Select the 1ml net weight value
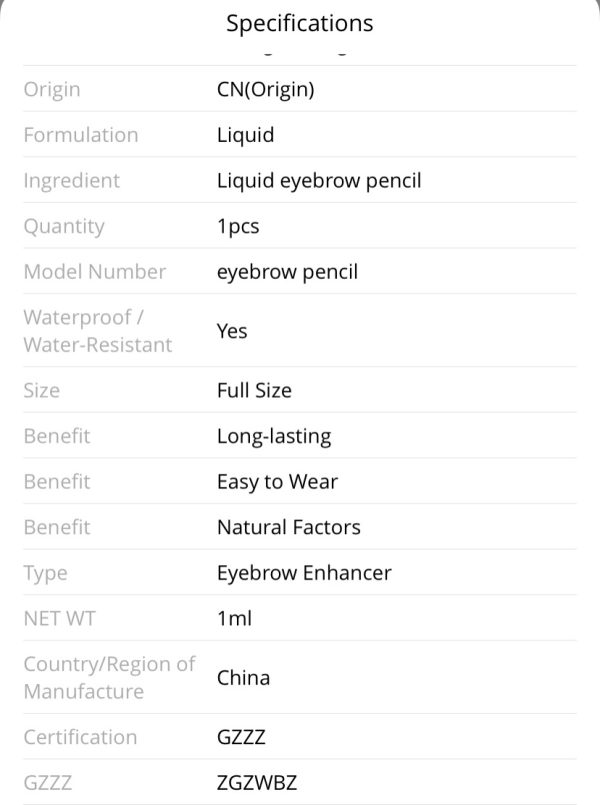 235,619
